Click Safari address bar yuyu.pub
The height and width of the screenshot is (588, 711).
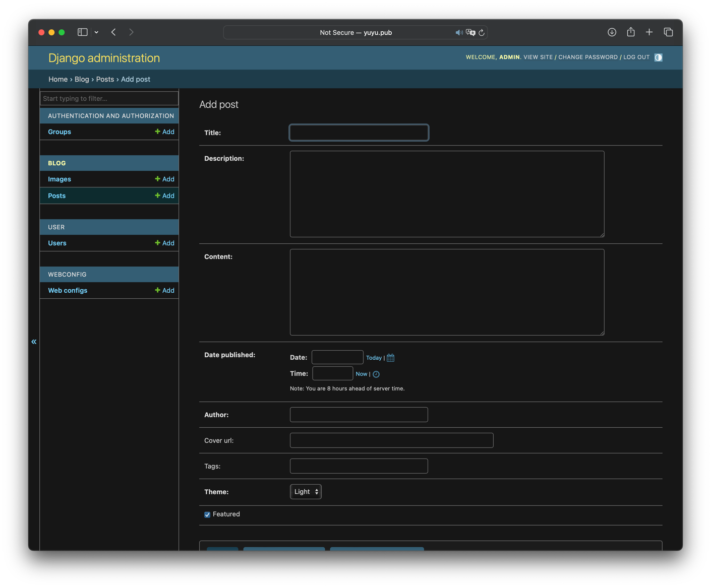point(355,33)
